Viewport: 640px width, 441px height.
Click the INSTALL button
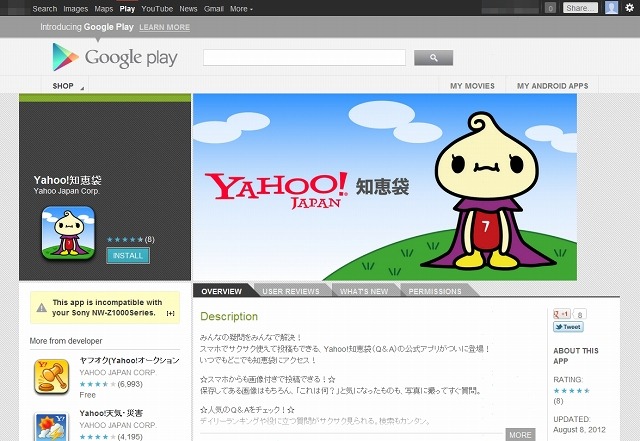point(128,256)
